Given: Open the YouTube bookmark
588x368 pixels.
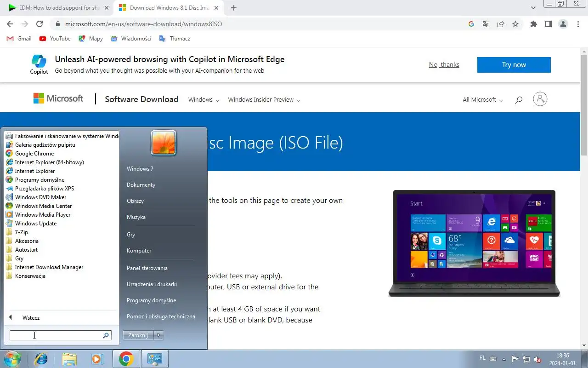Looking at the screenshot, I should pyautogui.click(x=55, y=39).
